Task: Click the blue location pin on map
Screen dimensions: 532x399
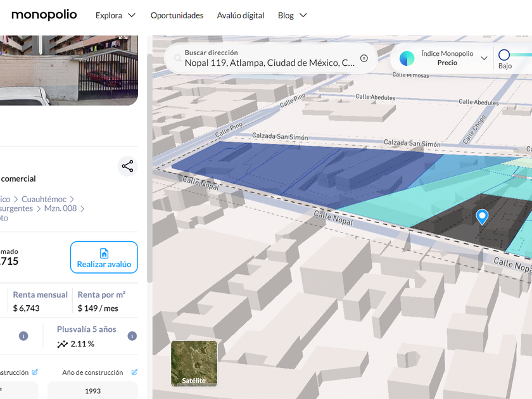Action: pyautogui.click(x=482, y=217)
